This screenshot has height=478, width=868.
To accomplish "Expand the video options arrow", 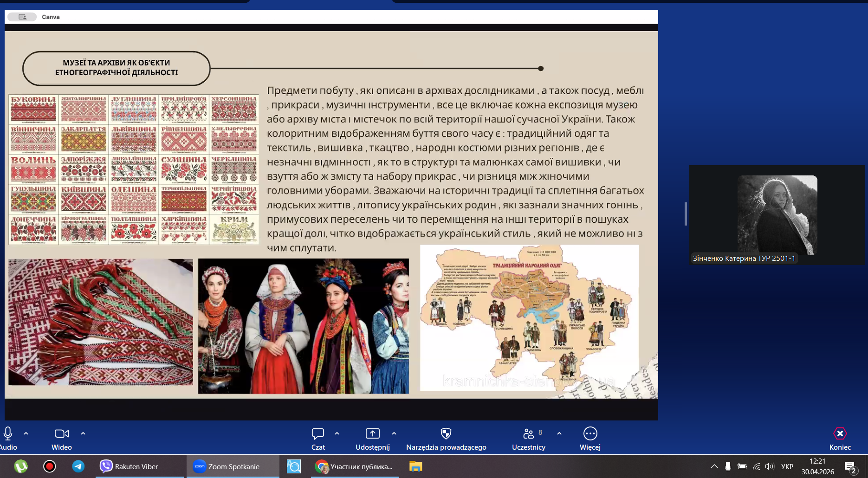I will (83, 433).
